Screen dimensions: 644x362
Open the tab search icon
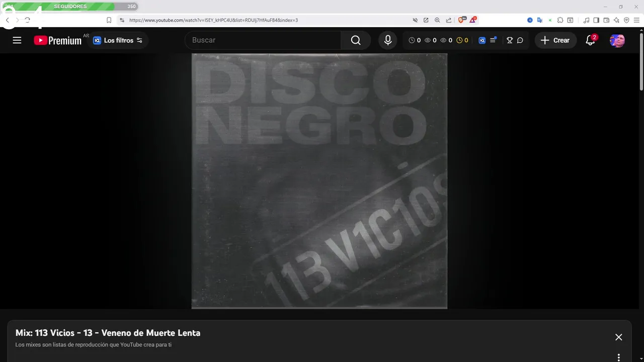pos(570,20)
